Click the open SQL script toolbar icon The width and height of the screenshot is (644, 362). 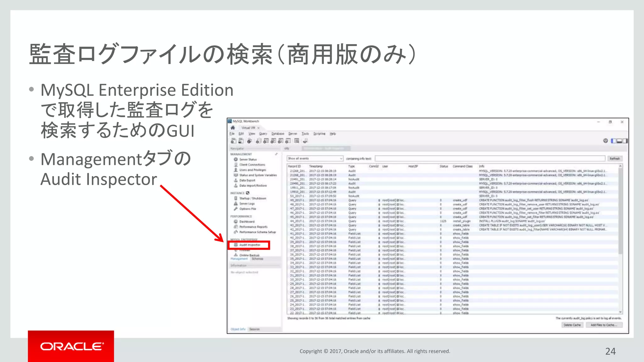[241, 141]
